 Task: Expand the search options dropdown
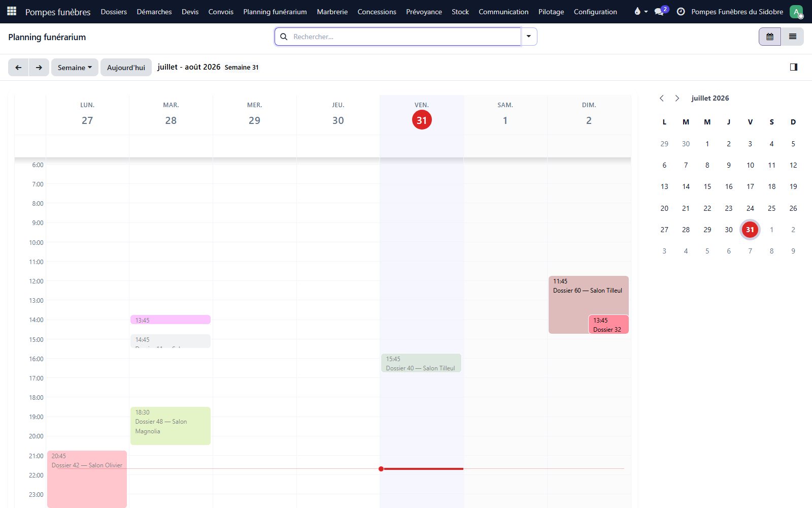click(529, 37)
